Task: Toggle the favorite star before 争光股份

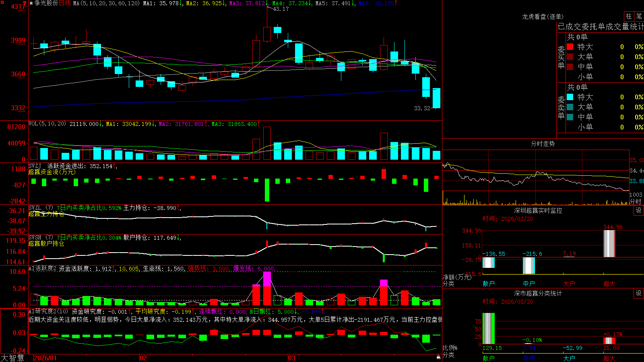Action: (x=31, y=3)
